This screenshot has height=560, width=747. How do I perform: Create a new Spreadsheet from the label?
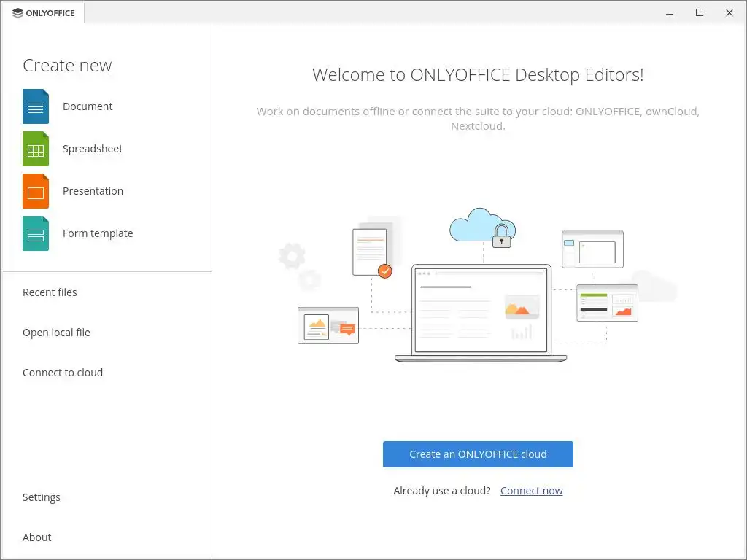93,149
